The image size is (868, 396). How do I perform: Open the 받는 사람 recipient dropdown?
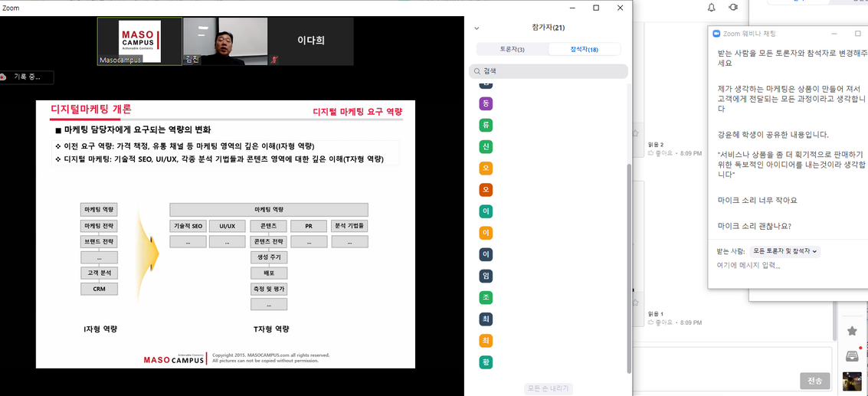click(784, 251)
